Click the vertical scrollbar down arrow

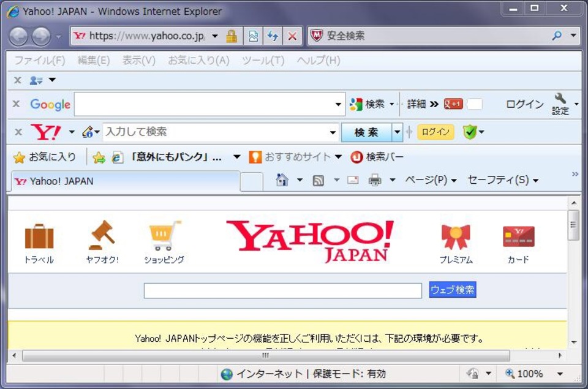(x=574, y=342)
